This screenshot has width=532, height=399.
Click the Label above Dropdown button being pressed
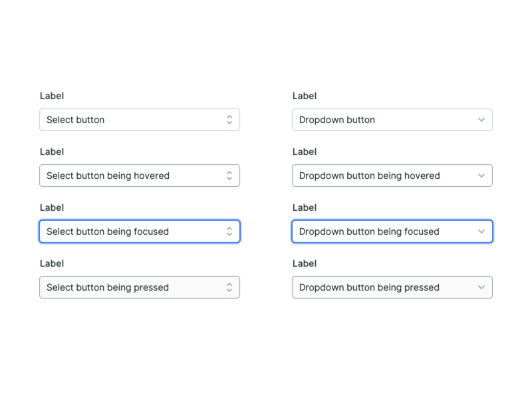(305, 263)
